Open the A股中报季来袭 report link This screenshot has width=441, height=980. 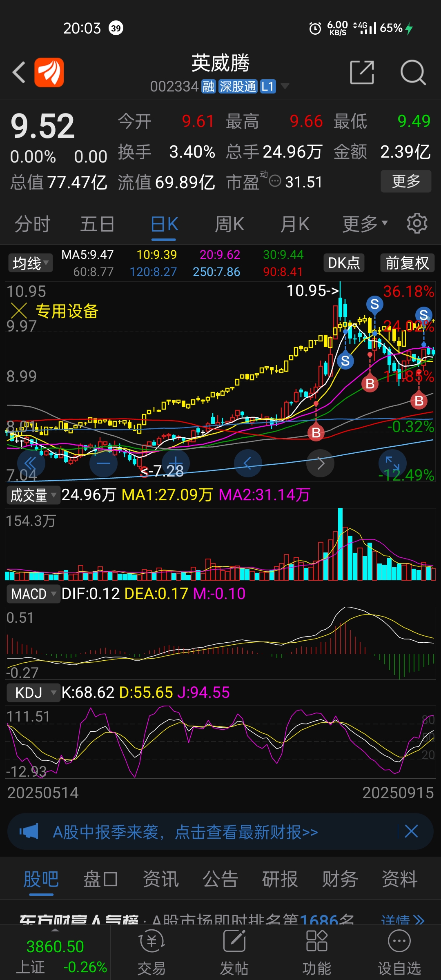point(185,832)
